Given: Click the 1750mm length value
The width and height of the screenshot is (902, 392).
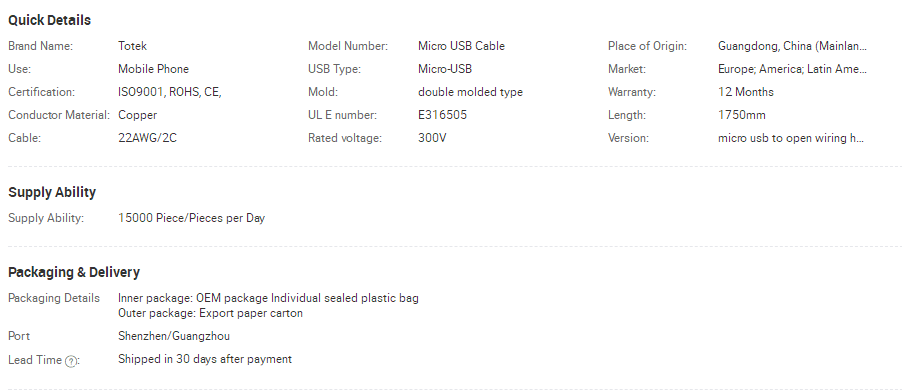Looking at the screenshot, I should [x=742, y=115].
